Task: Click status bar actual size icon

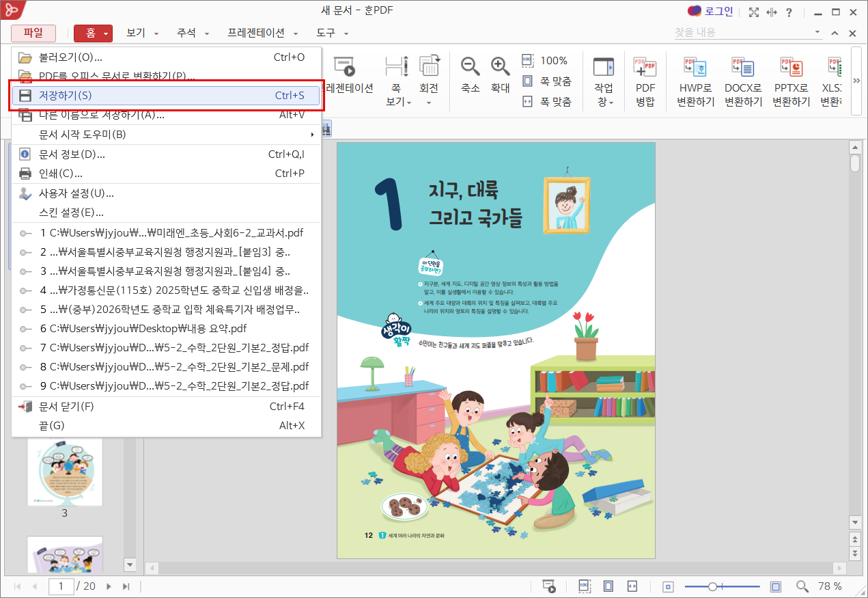Action: [x=584, y=586]
